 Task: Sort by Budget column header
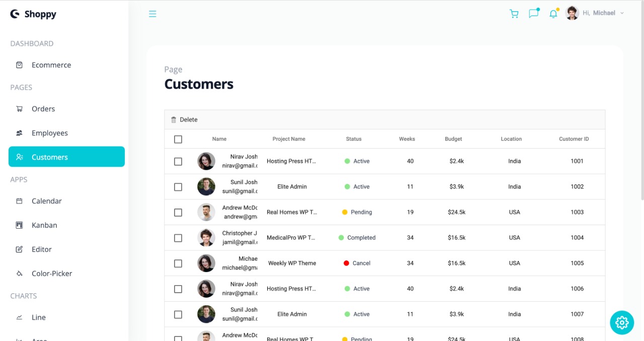tap(453, 139)
